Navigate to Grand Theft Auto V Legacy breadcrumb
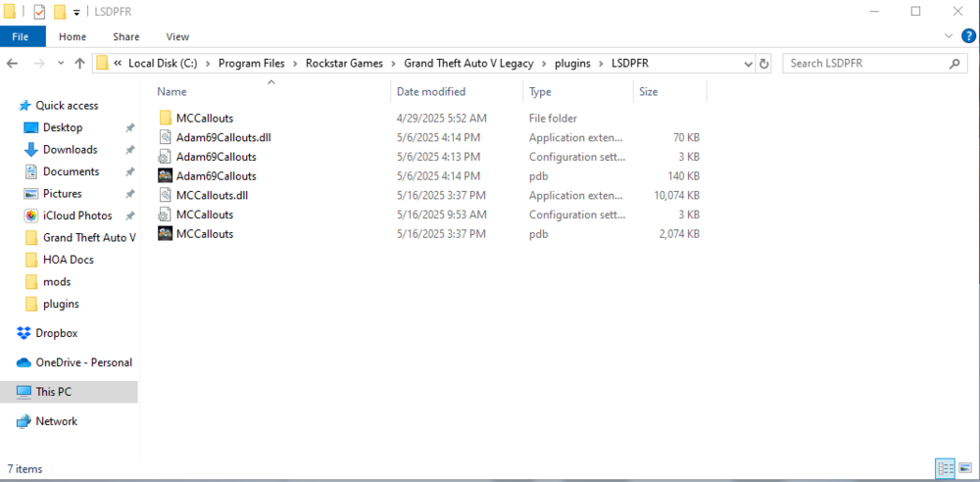 point(468,63)
